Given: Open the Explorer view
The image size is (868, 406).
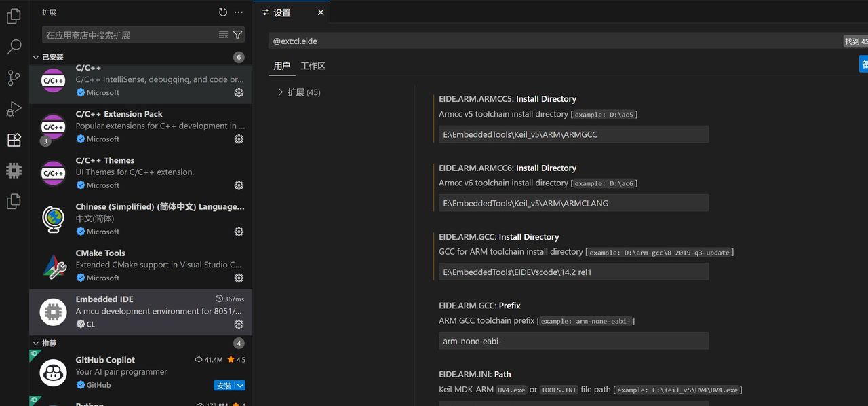Looking at the screenshot, I should pos(14,16).
